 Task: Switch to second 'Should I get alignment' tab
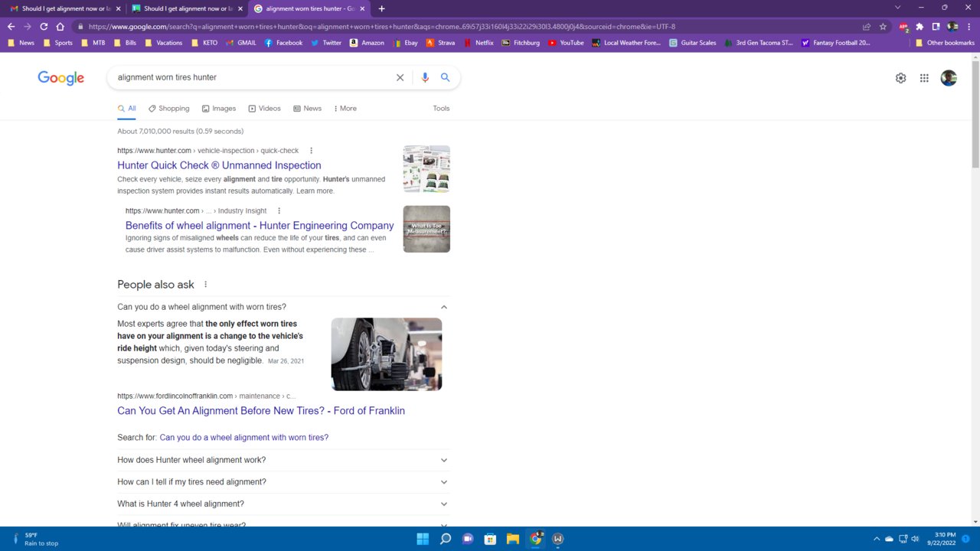click(187, 8)
